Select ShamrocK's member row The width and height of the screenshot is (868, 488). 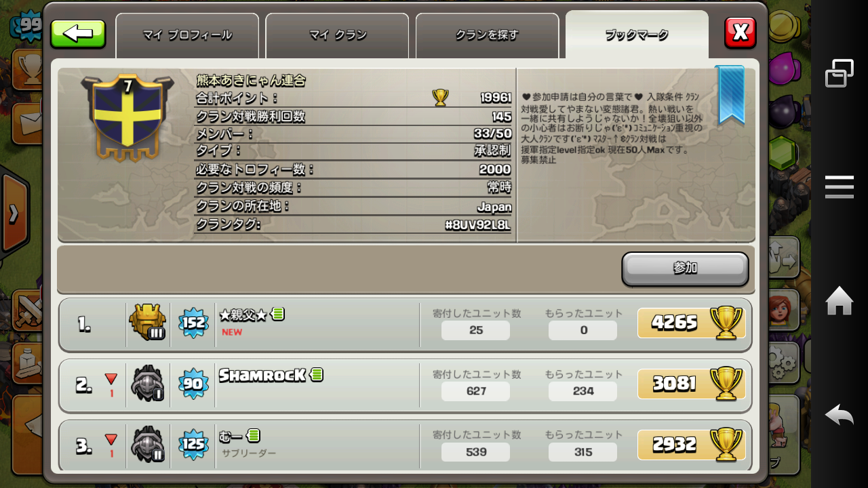pos(406,384)
